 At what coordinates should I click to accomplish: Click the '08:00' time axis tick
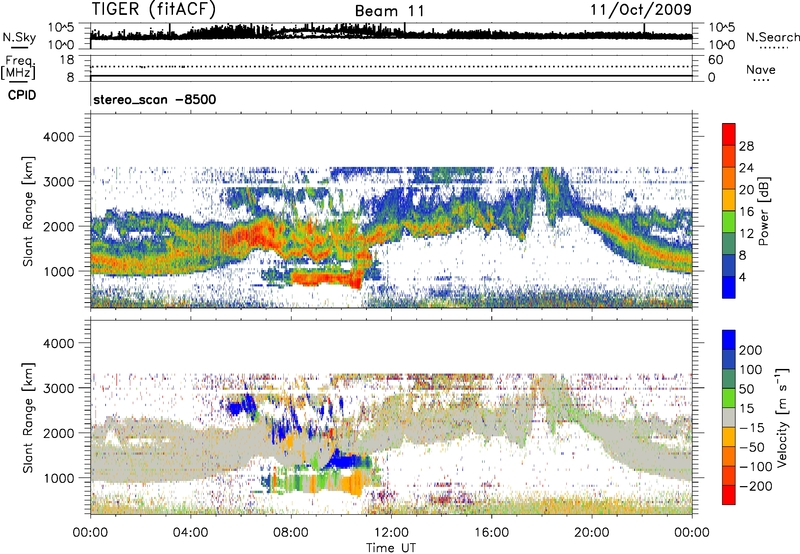coord(291,533)
